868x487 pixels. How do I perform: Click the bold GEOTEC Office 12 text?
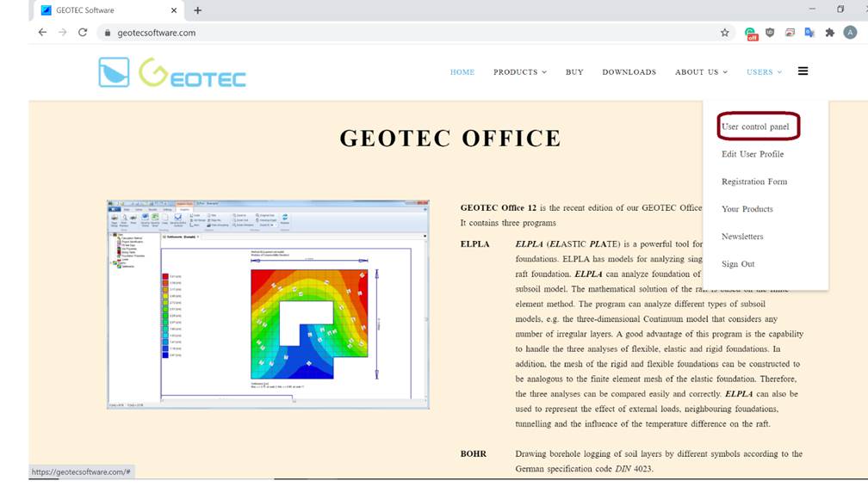(x=499, y=208)
